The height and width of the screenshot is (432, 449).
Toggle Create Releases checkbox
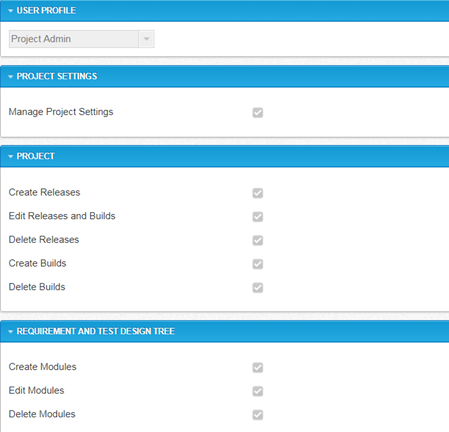click(x=258, y=193)
